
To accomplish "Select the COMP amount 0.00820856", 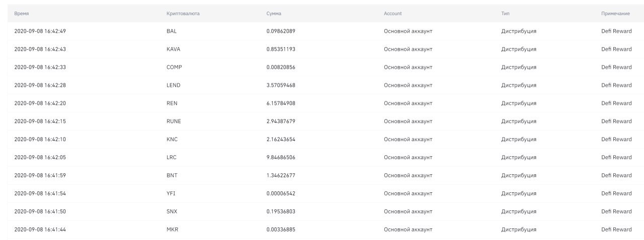I will pos(281,67).
